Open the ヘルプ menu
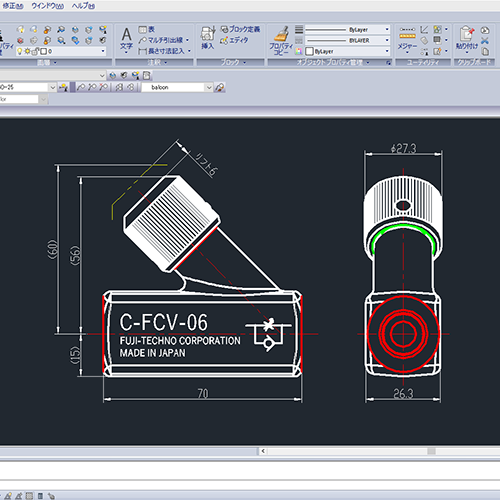 [83, 6]
